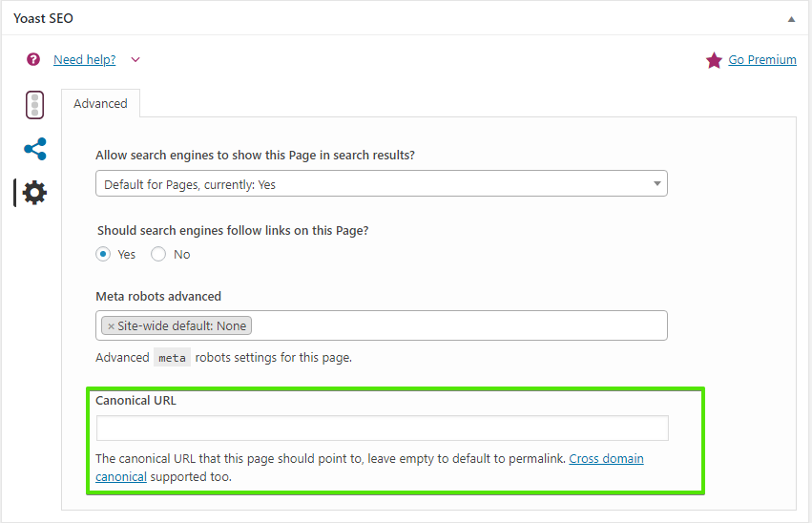The width and height of the screenshot is (812, 523).
Task: Focus the Canonical URL input field
Action: click(x=383, y=429)
